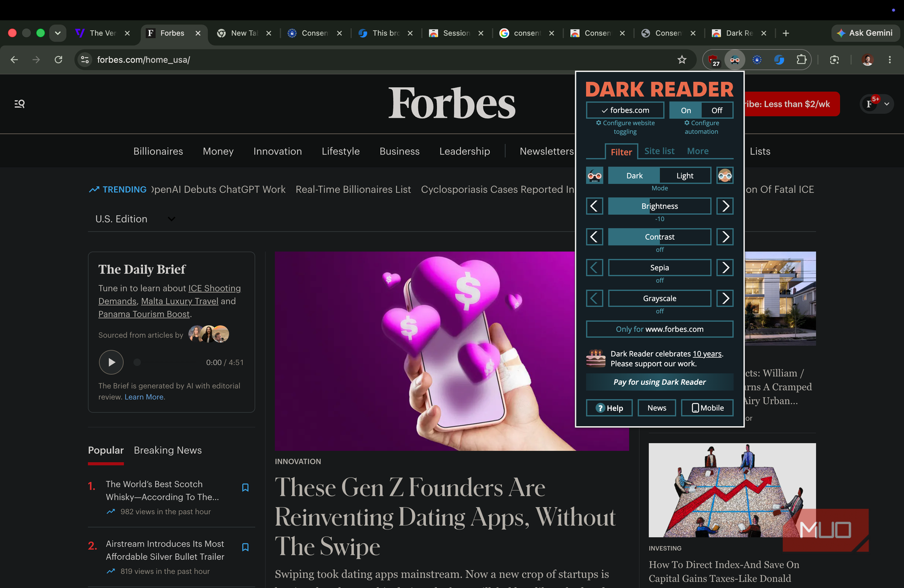Expand the U.S. Edition dropdown
The height and width of the screenshot is (588, 904).
click(x=135, y=219)
